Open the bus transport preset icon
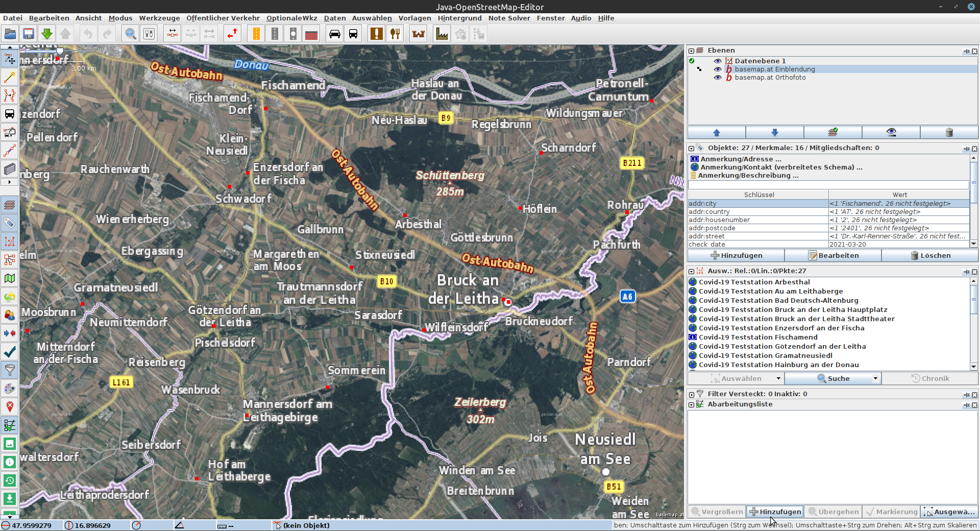Image resolution: width=980 pixels, height=531 pixels. pos(353,34)
